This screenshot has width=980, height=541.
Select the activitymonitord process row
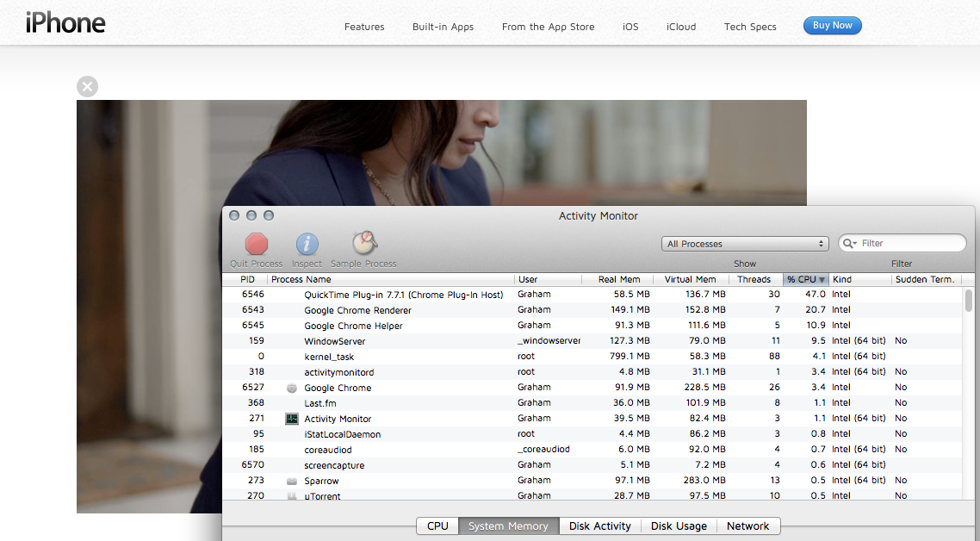click(x=592, y=371)
